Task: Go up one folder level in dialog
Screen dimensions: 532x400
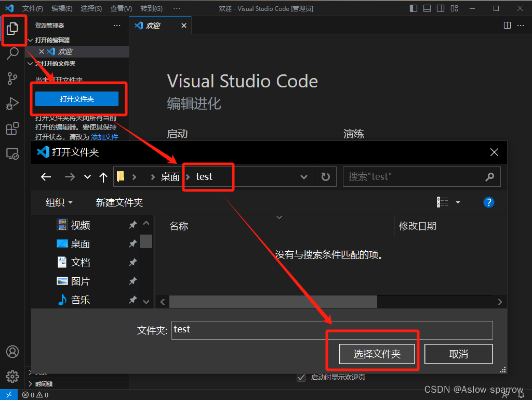Action: point(103,177)
